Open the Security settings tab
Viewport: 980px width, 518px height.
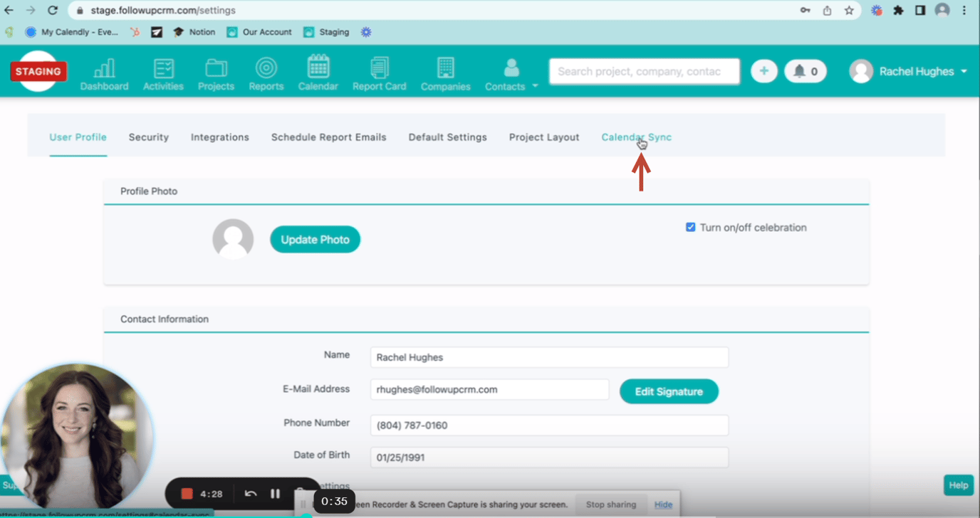tap(148, 137)
